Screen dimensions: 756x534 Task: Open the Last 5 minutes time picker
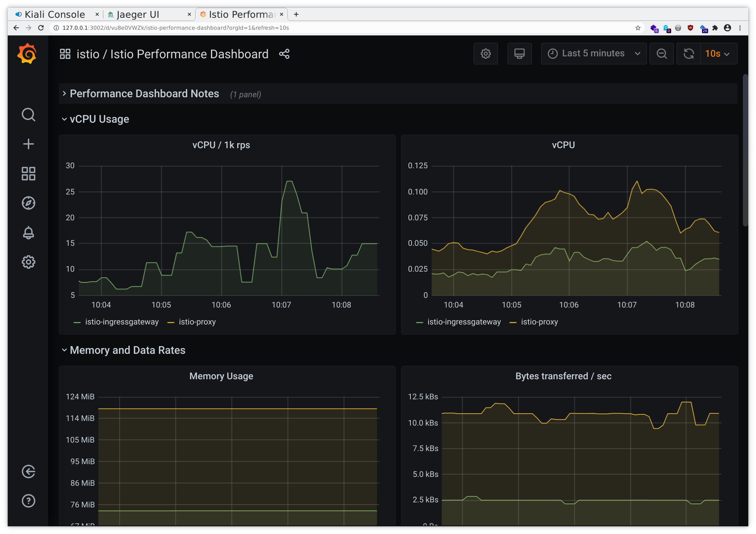593,53
